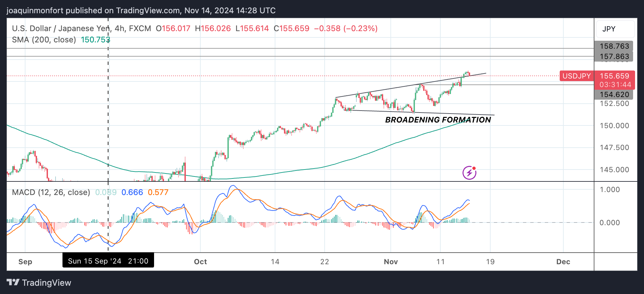Click the 154.620 price level label

tap(614, 95)
